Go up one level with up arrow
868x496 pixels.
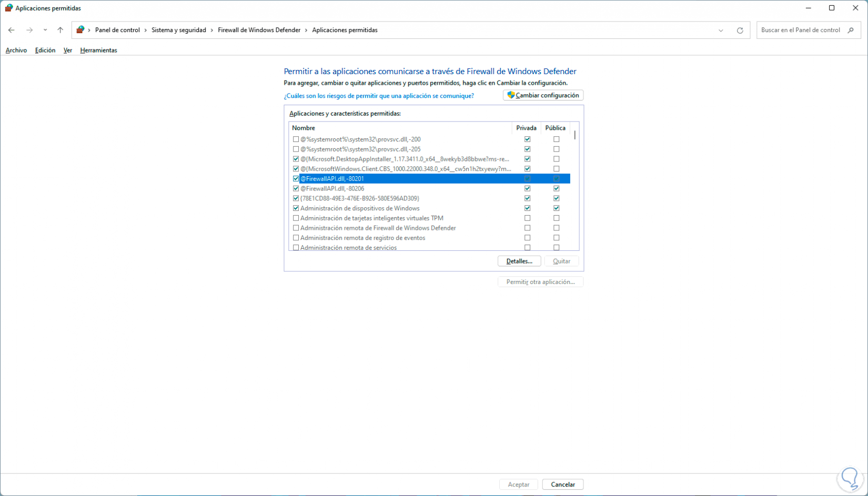pyautogui.click(x=60, y=30)
